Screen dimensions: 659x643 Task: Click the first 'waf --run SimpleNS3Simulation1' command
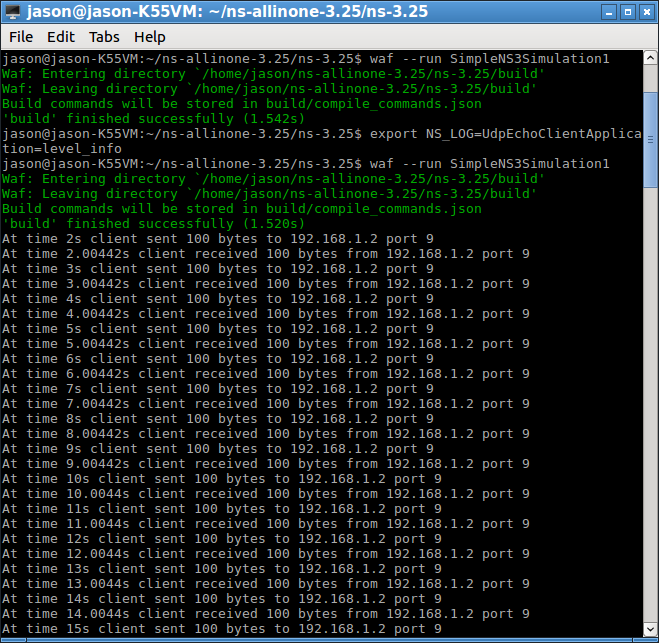490,58
